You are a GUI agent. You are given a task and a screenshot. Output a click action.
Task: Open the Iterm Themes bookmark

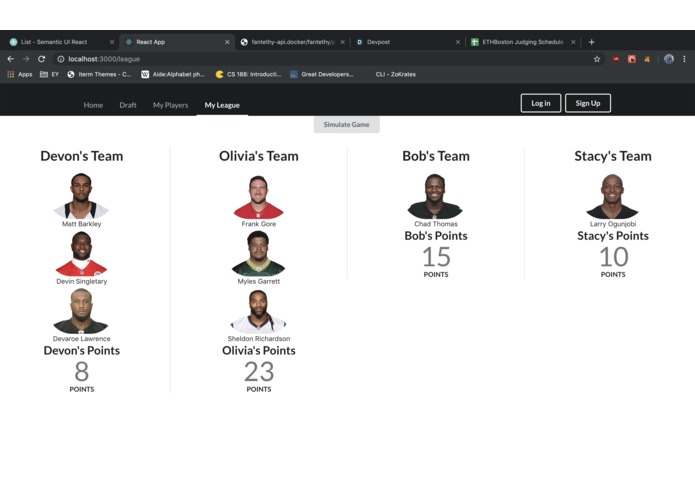99,74
